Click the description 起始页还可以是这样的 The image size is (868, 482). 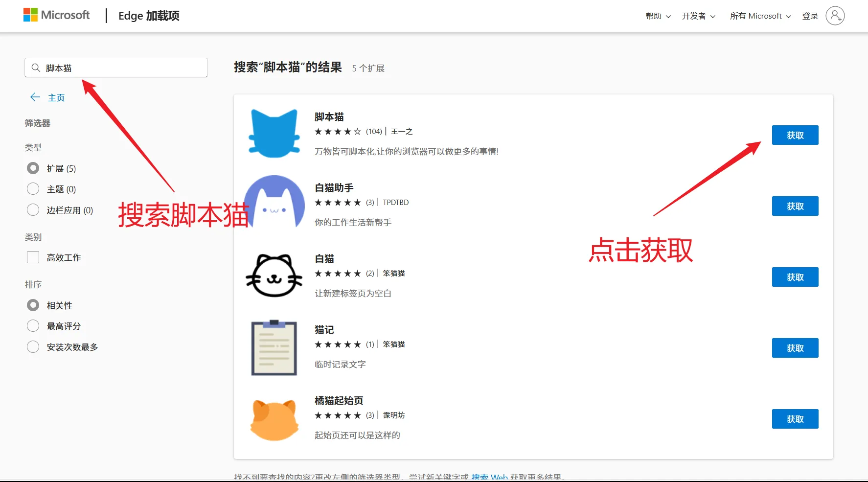357,435
